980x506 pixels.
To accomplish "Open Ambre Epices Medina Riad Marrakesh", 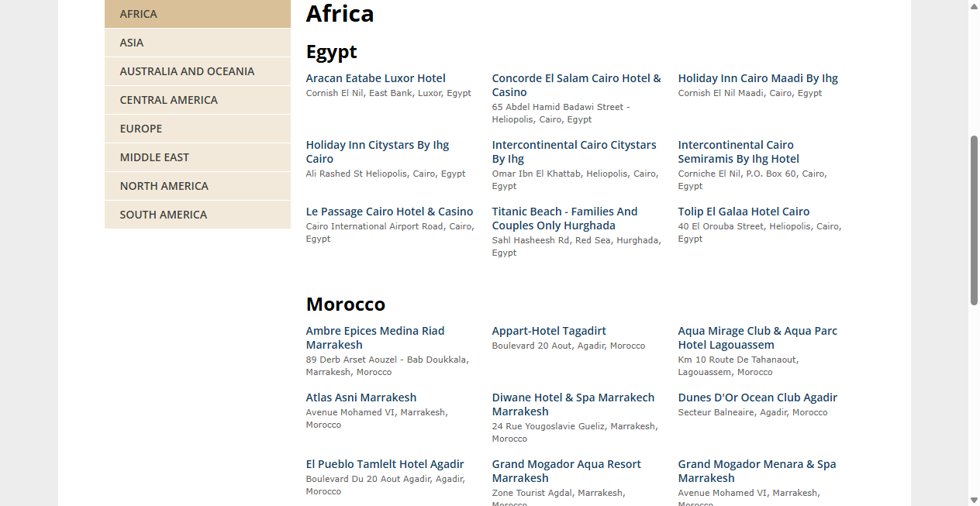I will click(x=375, y=338).
